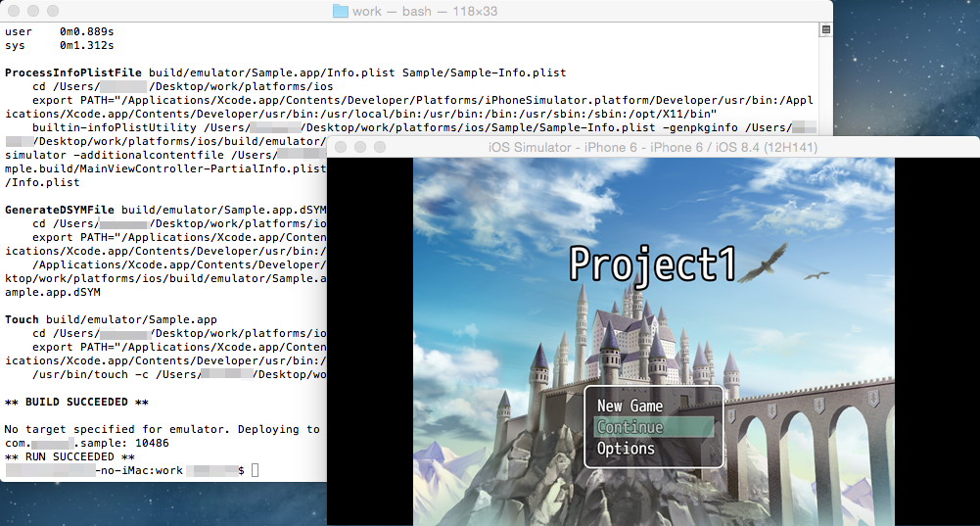Close the Terminal window
Image resolution: width=980 pixels, height=526 pixels.
pyautogui.click(x=14, y=11)
